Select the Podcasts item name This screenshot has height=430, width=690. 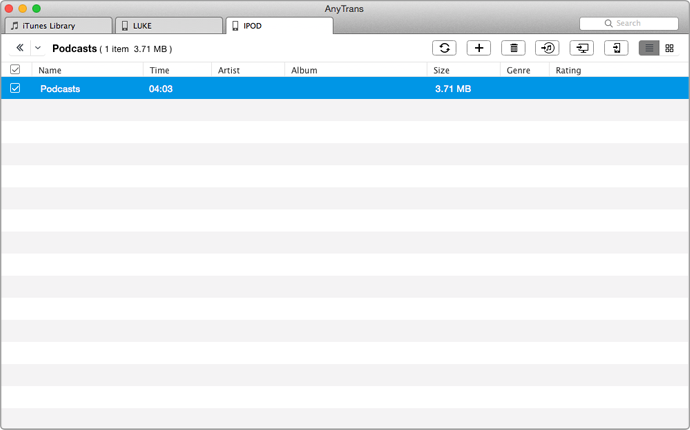pos(60,88)
